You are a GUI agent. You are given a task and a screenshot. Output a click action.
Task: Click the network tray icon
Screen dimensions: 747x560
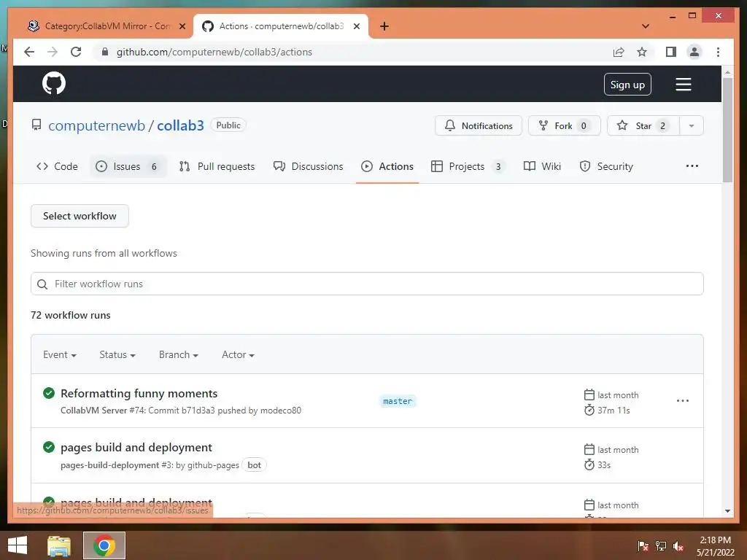pos(661,546)
